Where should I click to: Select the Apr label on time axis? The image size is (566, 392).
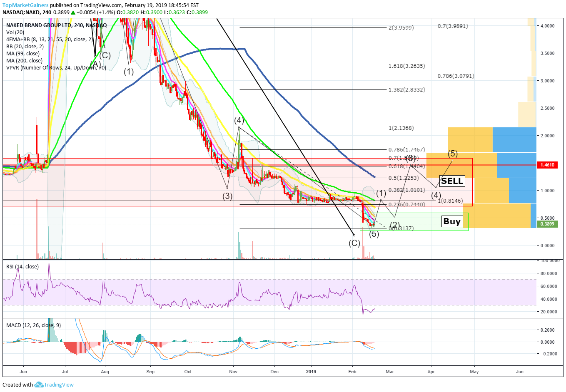pyautogui.click(x=431, y=372)
